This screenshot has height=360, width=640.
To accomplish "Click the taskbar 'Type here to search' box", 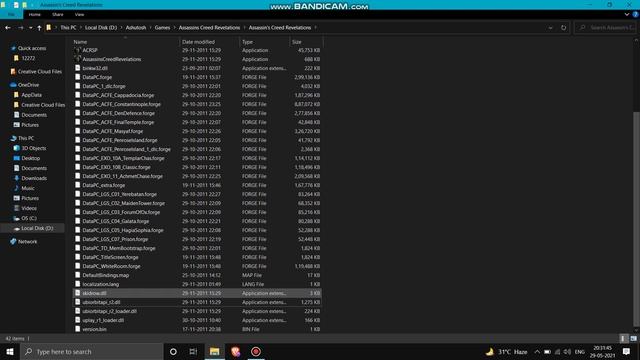I will [x=91, y=351].
